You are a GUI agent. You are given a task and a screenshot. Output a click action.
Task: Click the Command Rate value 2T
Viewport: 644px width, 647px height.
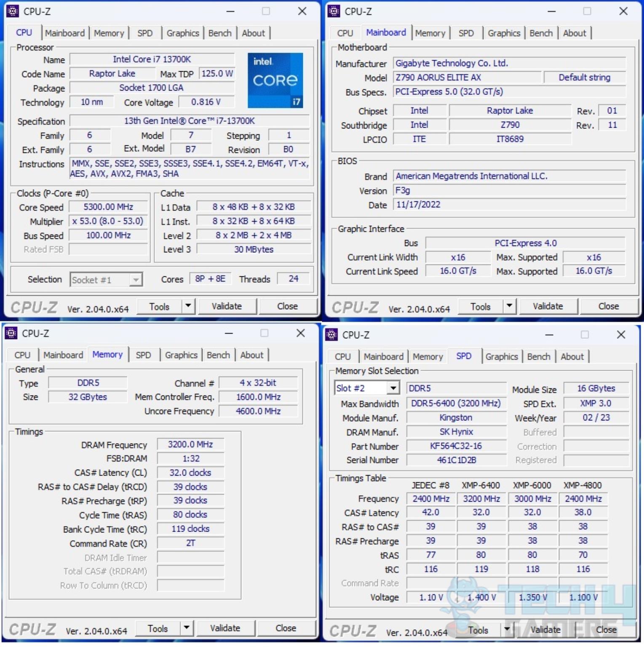coord(190,543)
